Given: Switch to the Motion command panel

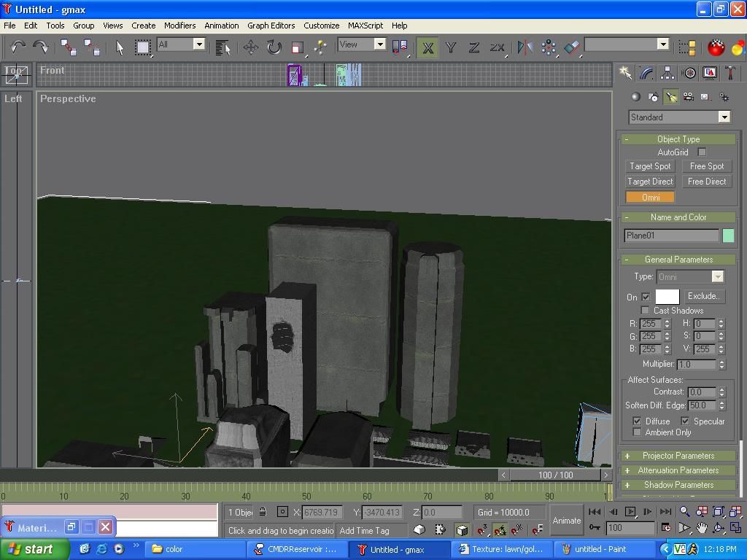Looking at the screenshot, I should 689,73.
